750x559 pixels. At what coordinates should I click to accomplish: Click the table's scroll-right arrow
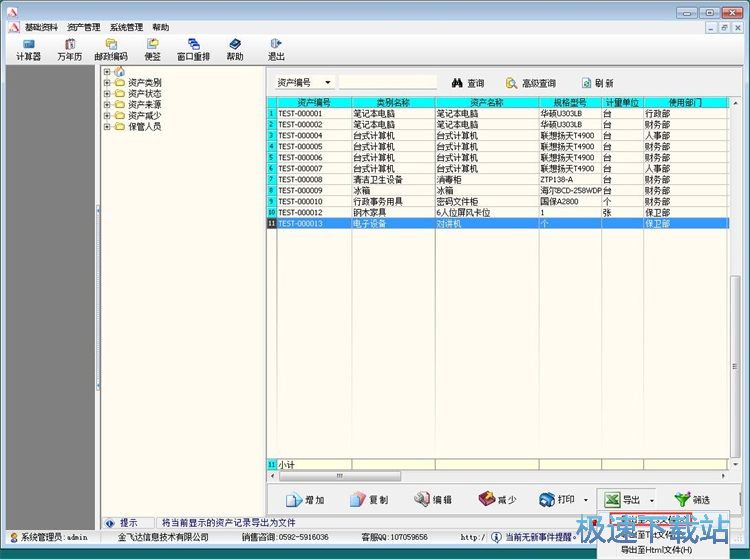[x=723, y=476]
